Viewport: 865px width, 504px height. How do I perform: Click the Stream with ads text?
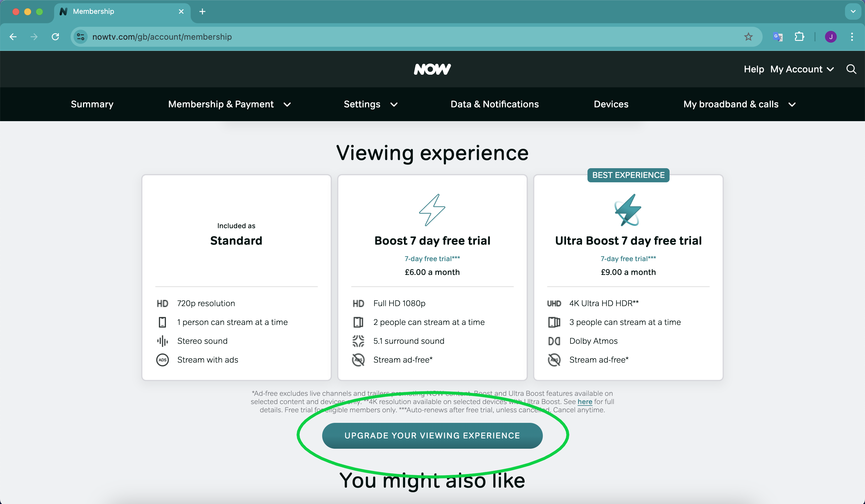point(208,360)
